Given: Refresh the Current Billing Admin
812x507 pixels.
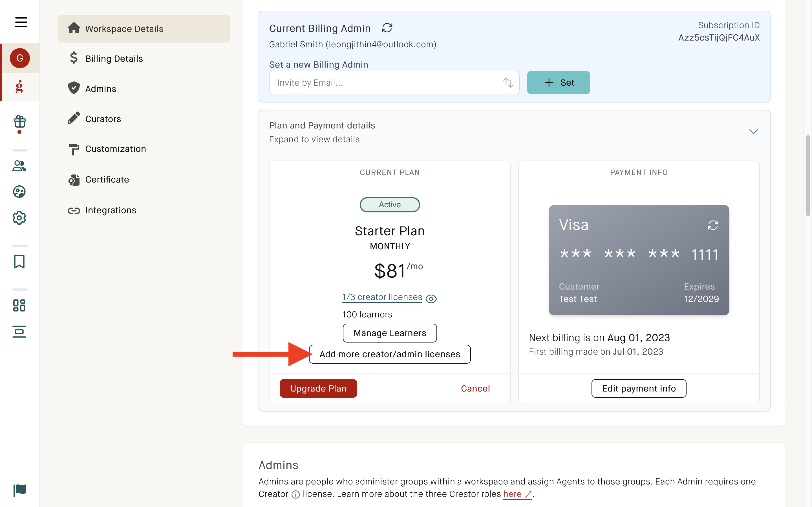Looking at the screenshot, I should click(x=387, y=28).
